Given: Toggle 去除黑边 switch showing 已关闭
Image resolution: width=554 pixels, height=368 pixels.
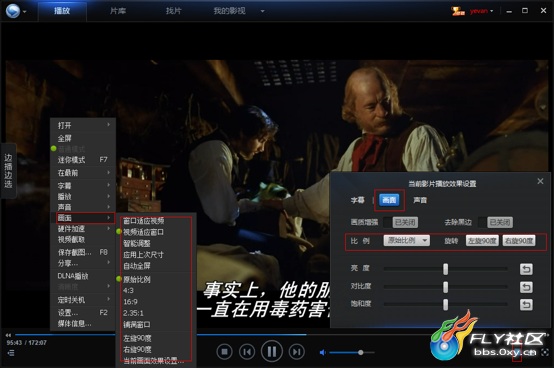Looking at the screenshot, I should pos(495,222).
